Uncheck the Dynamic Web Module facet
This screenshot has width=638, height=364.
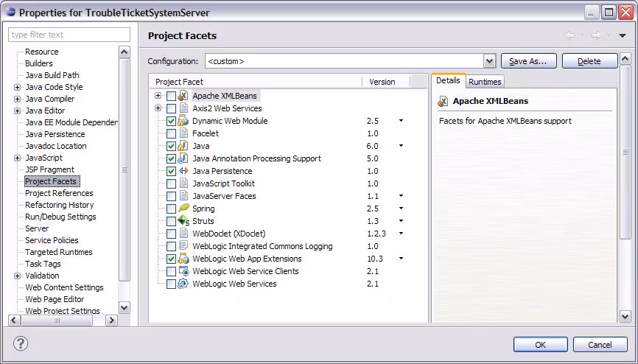click(x=172, y=121)
